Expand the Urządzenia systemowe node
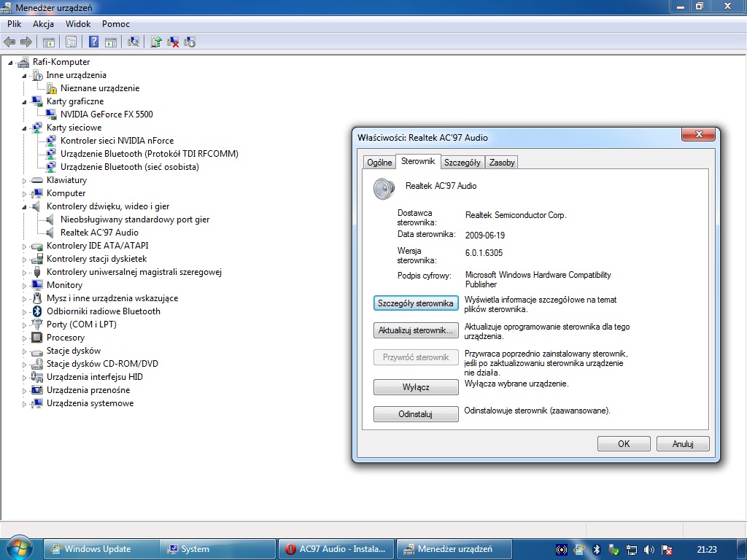747x560 pixels. pyautogui.click(x=24, y=404)
